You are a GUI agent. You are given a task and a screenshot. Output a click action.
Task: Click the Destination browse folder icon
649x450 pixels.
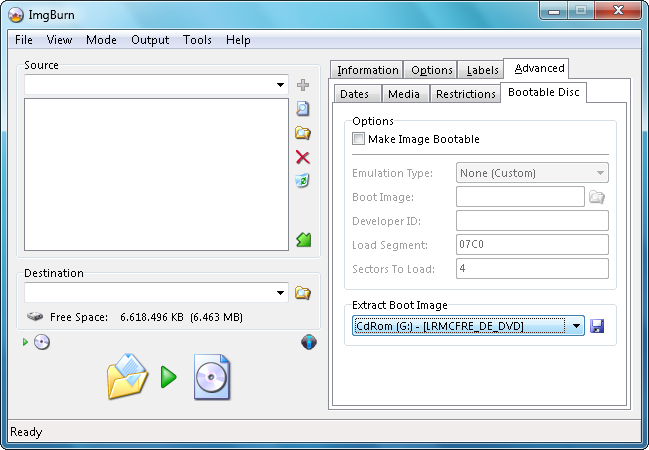(x=303, y=293)
